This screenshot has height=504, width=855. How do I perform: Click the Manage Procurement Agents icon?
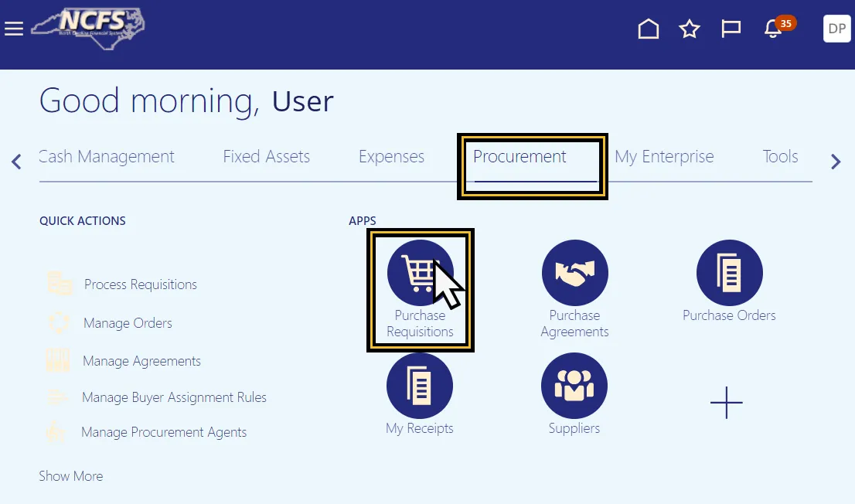[x=56, y=432]
